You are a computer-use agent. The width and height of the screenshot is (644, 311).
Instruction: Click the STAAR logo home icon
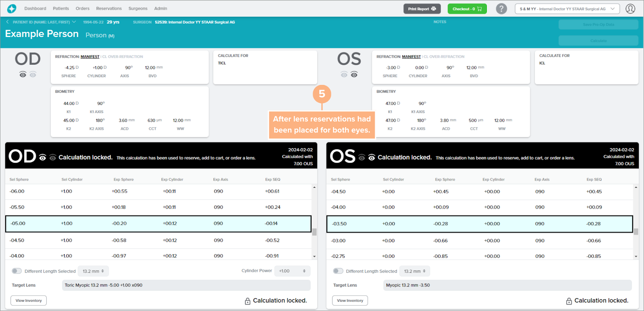tap(12, 8)
